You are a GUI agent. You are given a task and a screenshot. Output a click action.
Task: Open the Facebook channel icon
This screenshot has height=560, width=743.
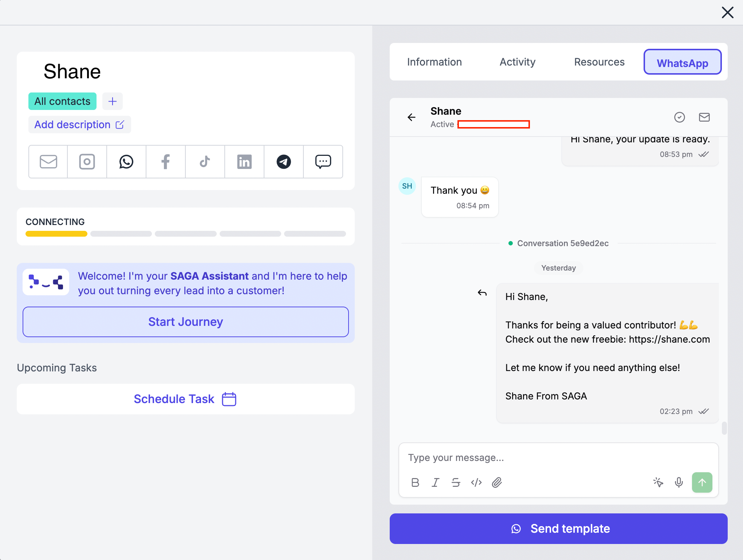(166, 162)
